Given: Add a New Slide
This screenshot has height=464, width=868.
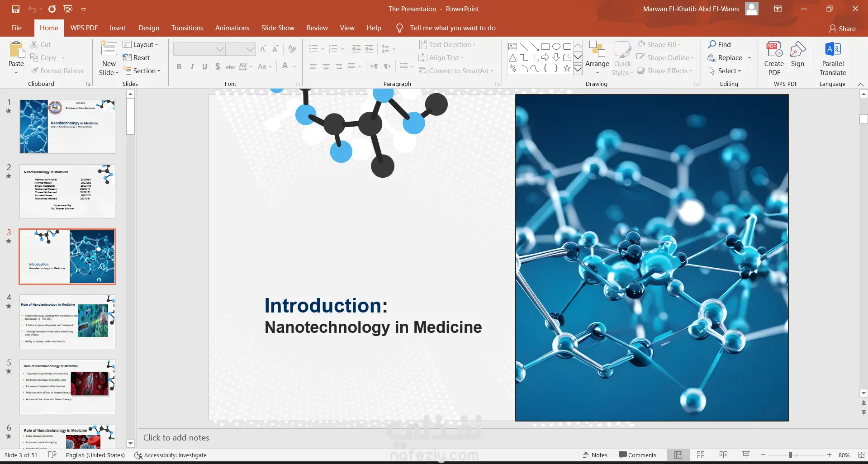Looking at the screenshot, I should tap(109, 59).
